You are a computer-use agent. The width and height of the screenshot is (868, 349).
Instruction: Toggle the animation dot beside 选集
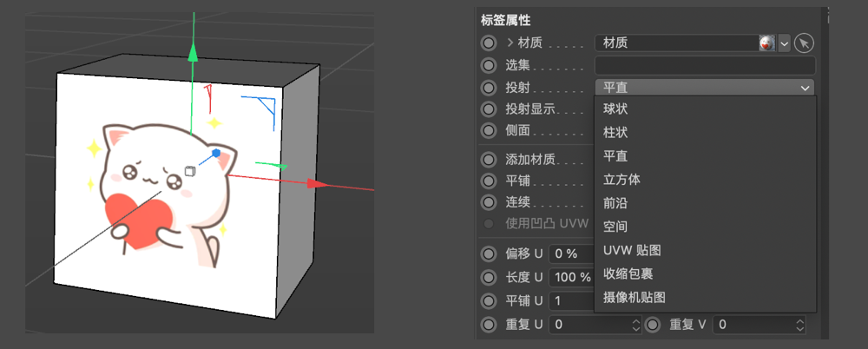click(488, 65)
